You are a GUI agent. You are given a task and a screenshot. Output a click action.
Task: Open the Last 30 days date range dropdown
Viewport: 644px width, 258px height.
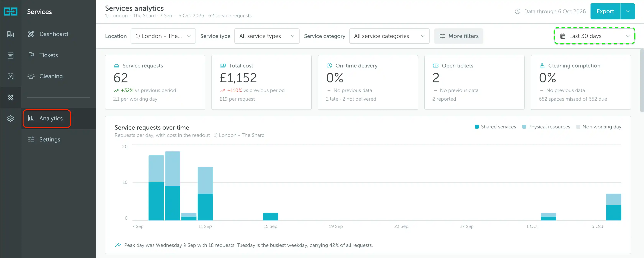click(x=594, y=36)
